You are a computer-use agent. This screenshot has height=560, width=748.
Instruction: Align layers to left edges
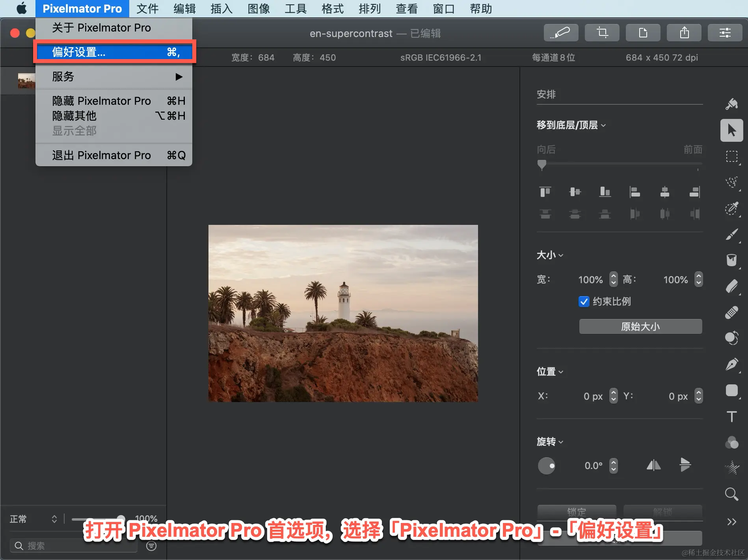pyautogui.click(x=635, y=192)
